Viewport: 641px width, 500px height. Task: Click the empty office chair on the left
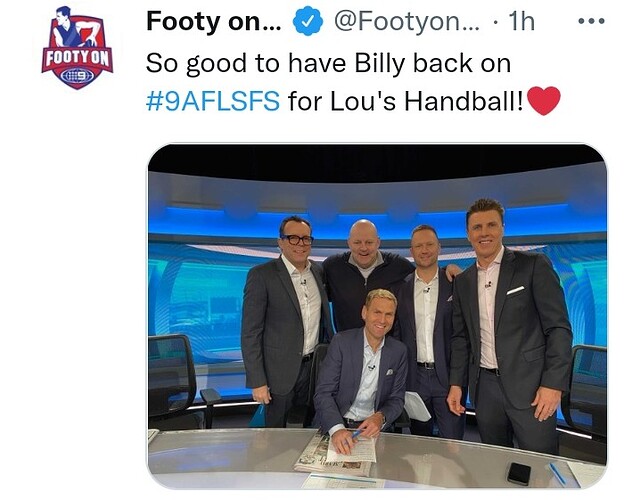pos(174,381)
